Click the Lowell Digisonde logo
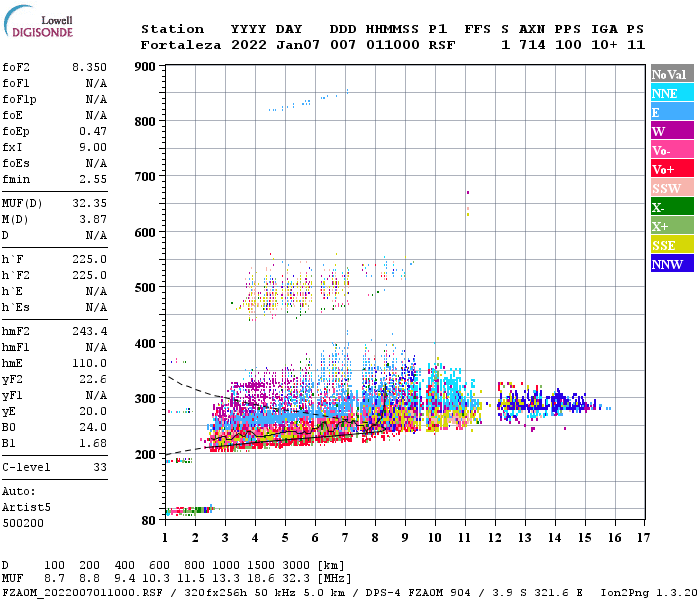Screen dimensions: 700x600 [38, 21]
